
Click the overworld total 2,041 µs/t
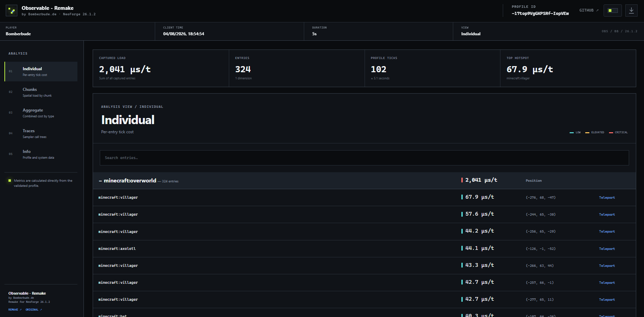click(481, 180)
